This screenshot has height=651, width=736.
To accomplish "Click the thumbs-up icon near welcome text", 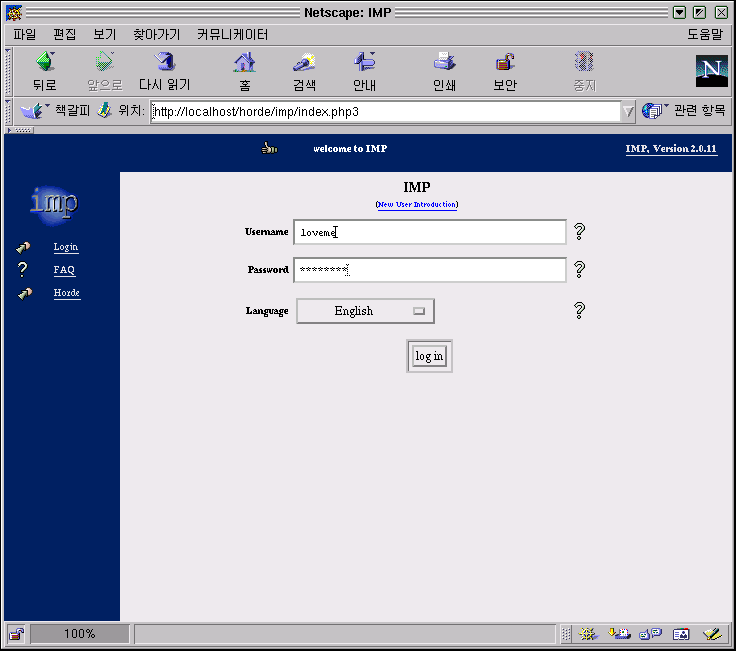I will click(x=269, y=148).
